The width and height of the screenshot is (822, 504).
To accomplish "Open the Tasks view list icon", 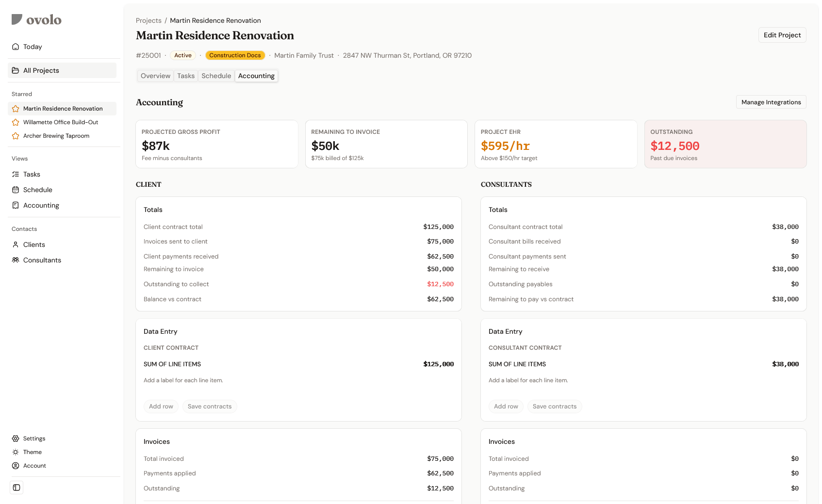I will (x=16, y=174).
